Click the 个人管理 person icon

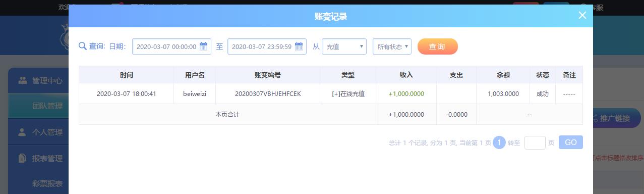[x=22, y=132]
